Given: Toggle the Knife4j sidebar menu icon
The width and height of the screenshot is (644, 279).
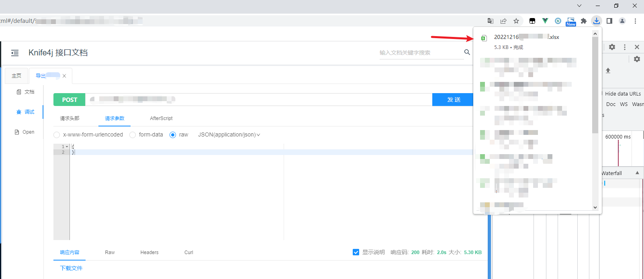Looking at the screenshot, I should 15,53.
